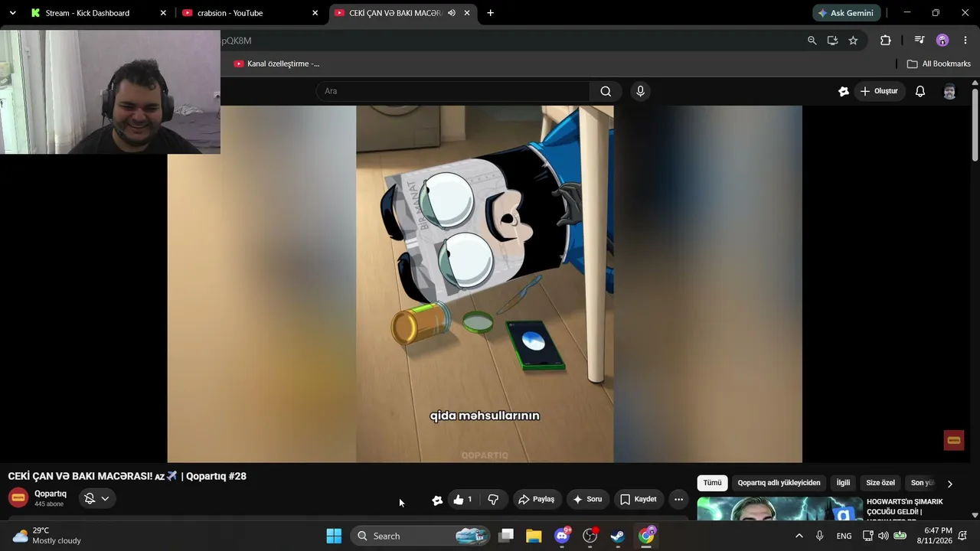Switch the ENG input language
Viewport: 980px width, 551px height.
pos(844,536)
